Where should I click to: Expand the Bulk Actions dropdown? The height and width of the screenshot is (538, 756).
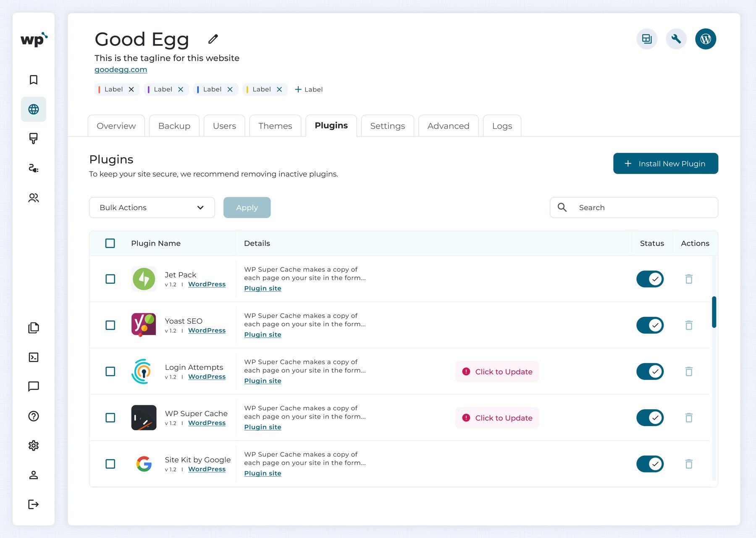coord(152,208)
